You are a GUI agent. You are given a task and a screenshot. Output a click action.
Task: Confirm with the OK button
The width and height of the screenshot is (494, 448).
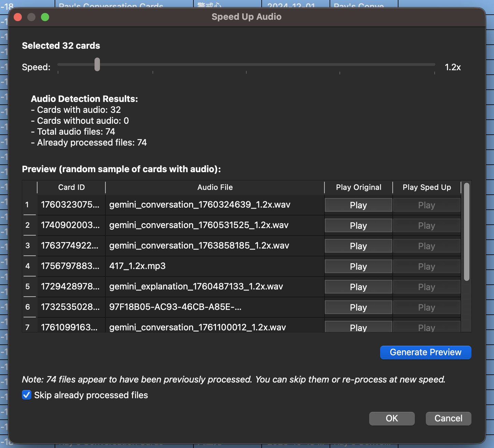pos(392,418)
